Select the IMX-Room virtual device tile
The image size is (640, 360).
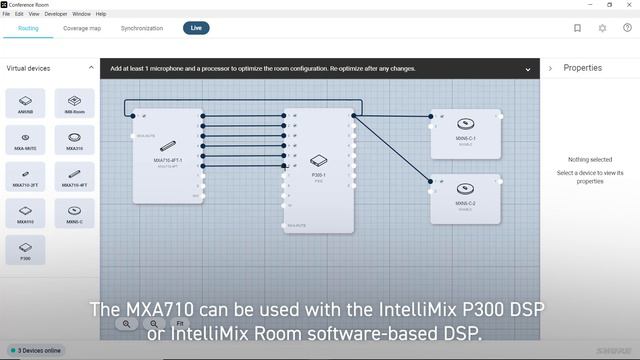click(x=74, y=104)
